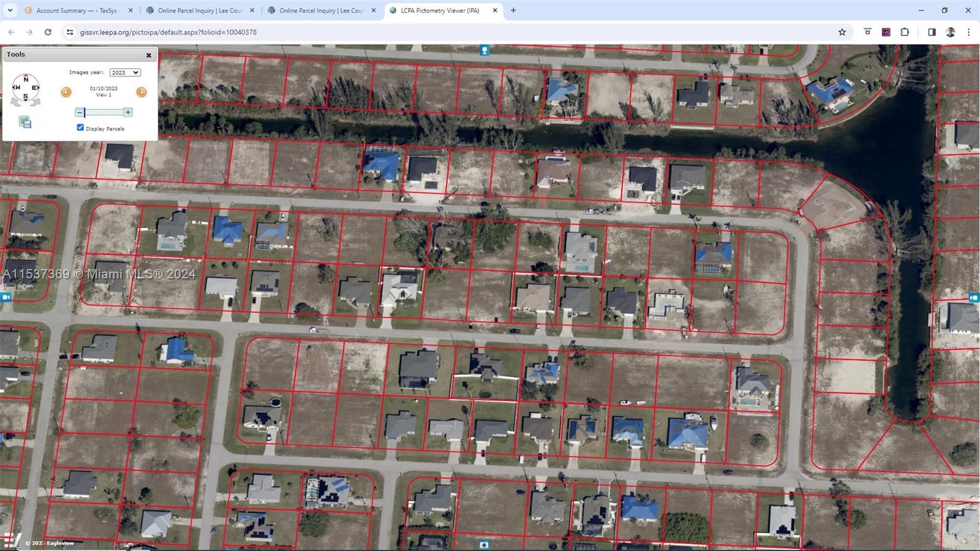This screenshot has height=551, width=980.
Task: Pan map using top edge blue marker
Action: coord(484,50)
